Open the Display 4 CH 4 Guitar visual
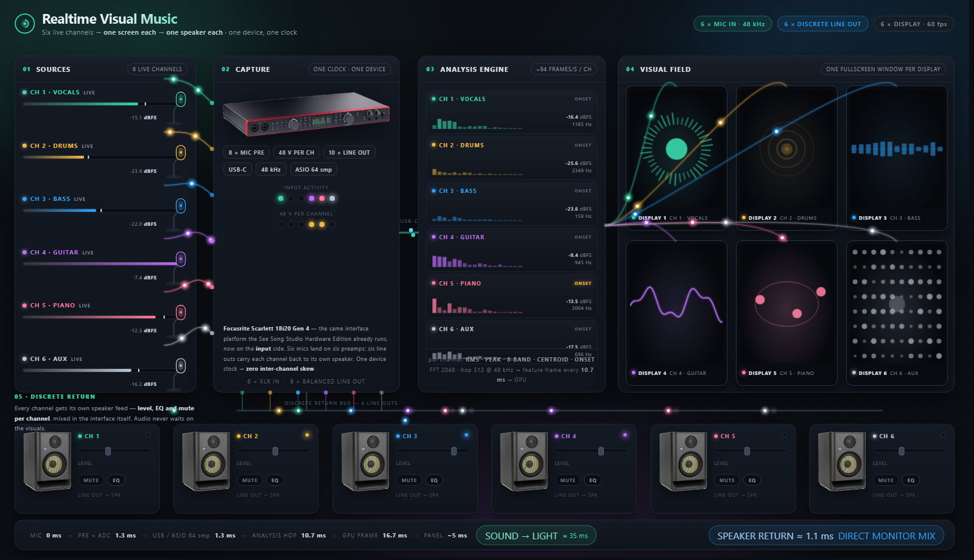 click(676, 313)
